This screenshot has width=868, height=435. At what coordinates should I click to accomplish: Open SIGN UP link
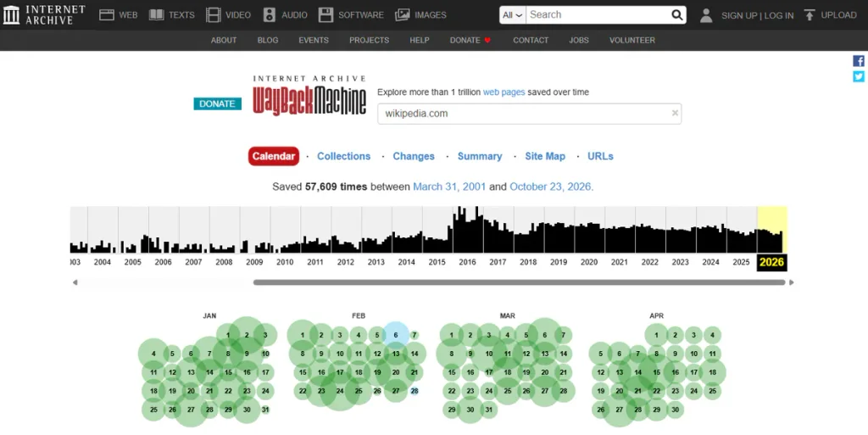pos(739,15)
